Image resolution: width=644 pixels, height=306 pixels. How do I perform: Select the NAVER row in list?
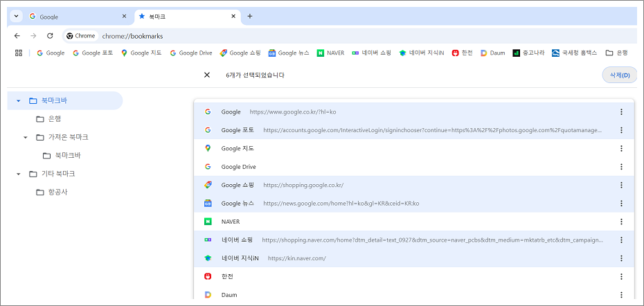point(413,222)
